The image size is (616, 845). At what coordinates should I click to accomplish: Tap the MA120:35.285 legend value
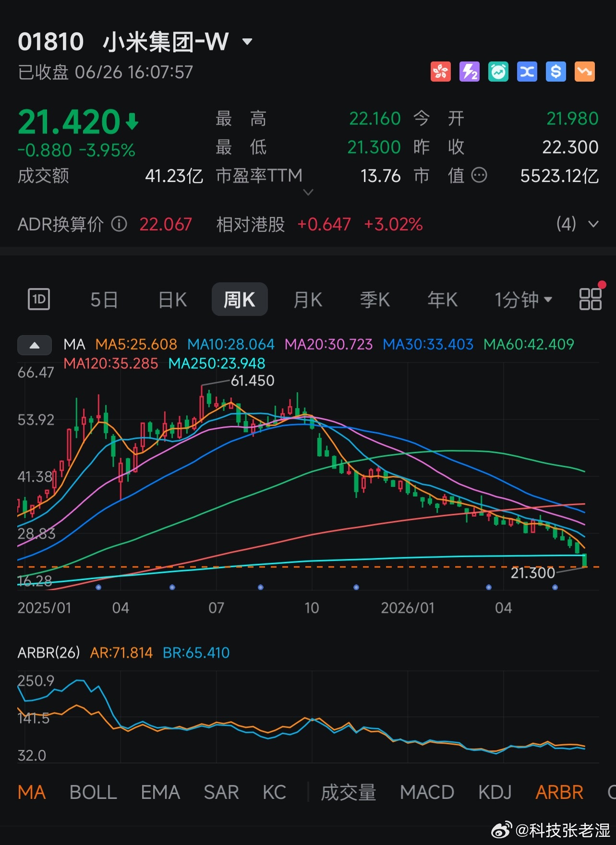111,363
